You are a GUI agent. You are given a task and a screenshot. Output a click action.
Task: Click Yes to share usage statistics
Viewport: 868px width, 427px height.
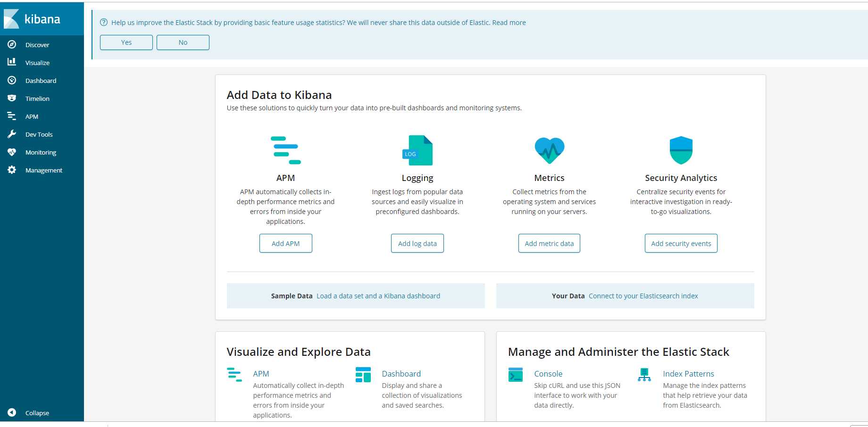pyautogui.click(x=126, y=42)
